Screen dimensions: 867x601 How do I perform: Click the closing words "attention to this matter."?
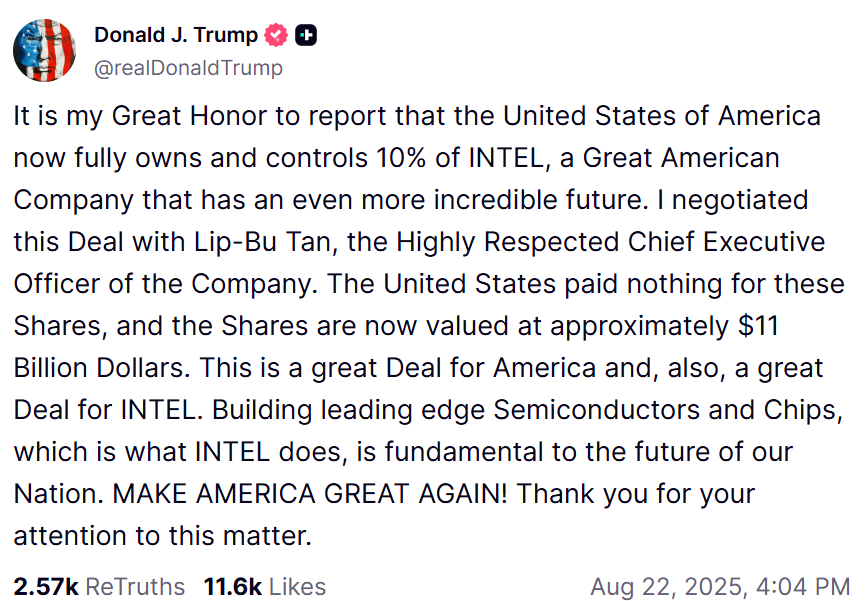[163, 536]
